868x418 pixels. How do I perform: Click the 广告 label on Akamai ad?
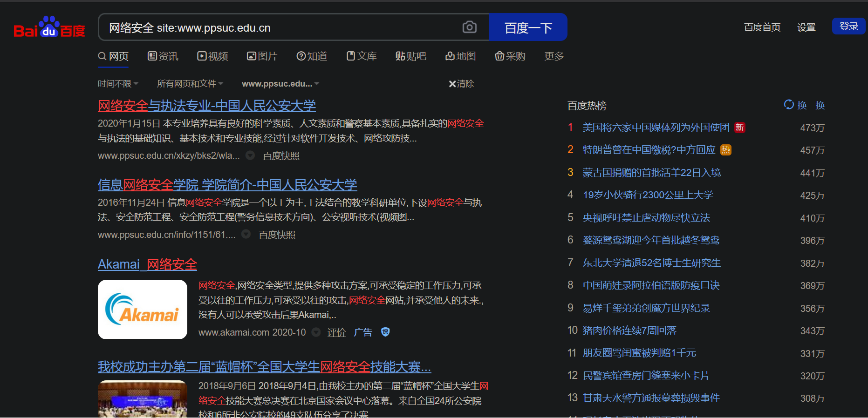tap(363, 332)
